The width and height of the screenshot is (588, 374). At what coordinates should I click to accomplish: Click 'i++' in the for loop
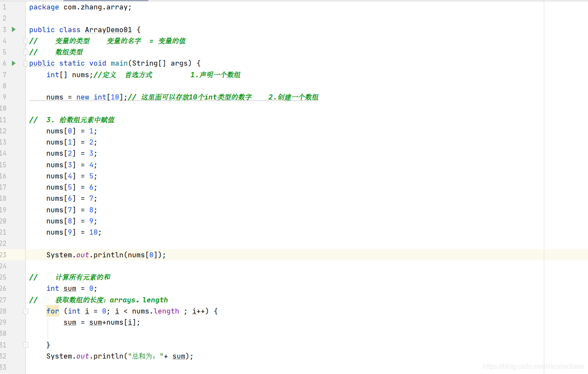[x=198, y=311]
